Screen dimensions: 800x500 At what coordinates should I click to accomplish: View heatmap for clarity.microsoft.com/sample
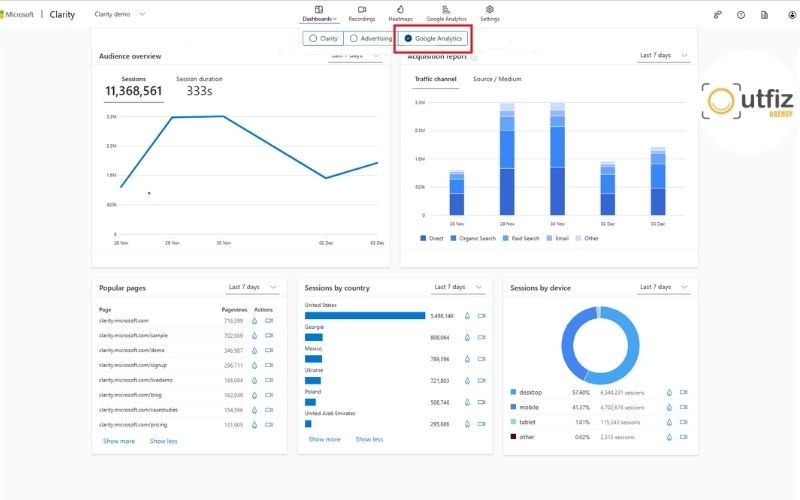pos(254,336)
